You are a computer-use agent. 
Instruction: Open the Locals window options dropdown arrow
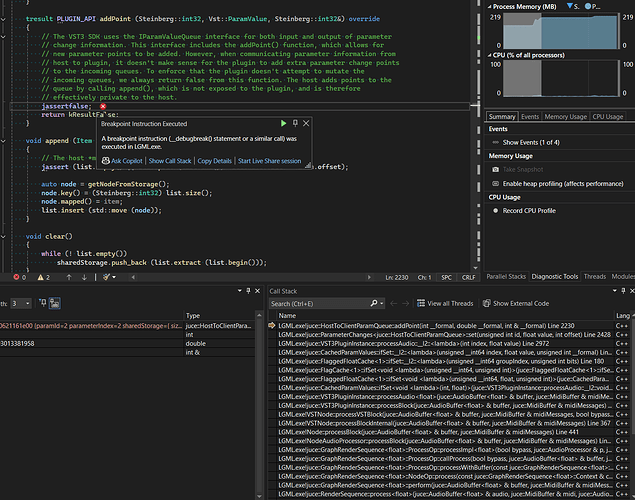[240, 291]
